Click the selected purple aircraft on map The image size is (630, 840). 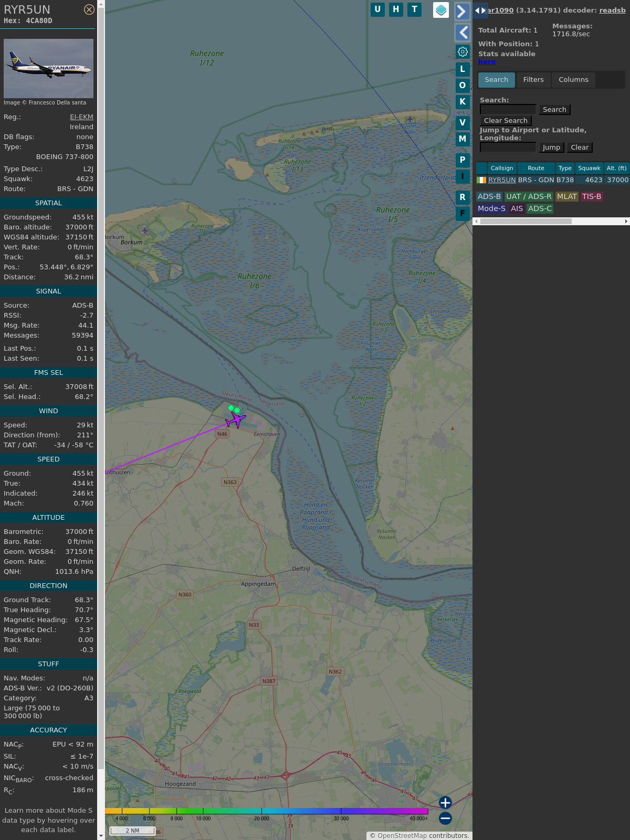click(237, 419)
